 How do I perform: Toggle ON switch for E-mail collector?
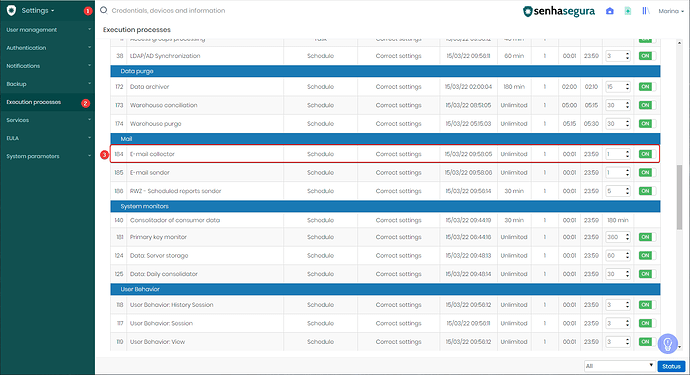coord(647,154)
